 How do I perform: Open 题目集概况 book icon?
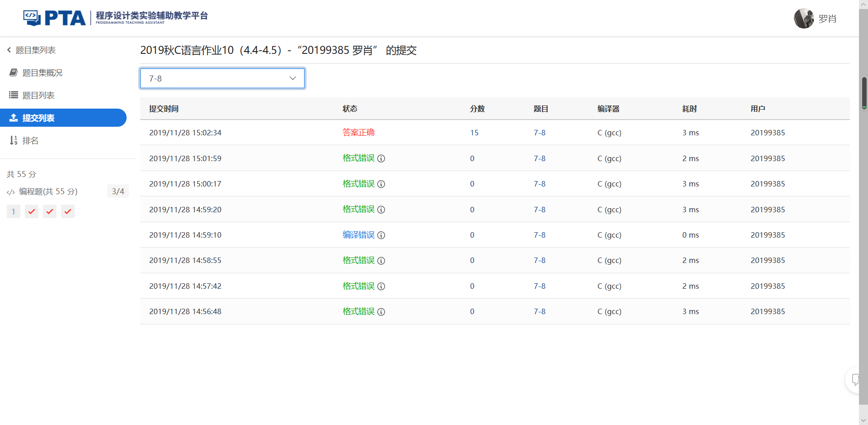tap(14, 72)
